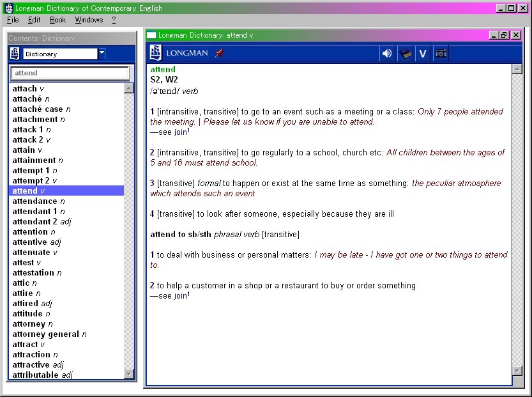This screenshot has height=397, width=532.
Task: Click the application icon in main title bar
Action: pos(9,8)
